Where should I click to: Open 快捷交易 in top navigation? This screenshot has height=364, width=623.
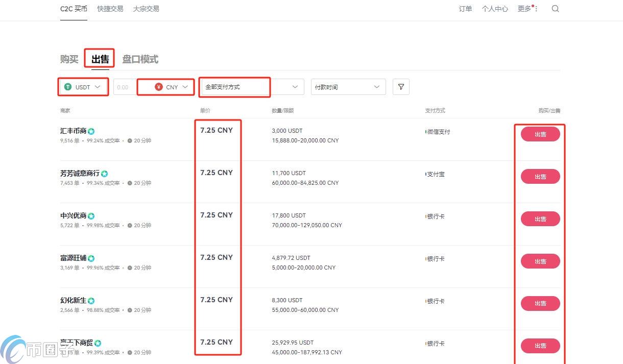click(x=110, y=9)
